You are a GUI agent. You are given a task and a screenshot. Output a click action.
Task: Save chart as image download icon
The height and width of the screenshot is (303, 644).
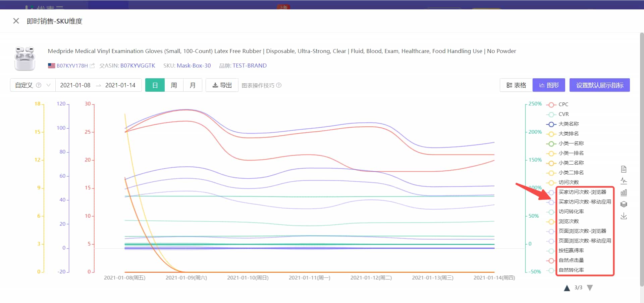[624, 216]
